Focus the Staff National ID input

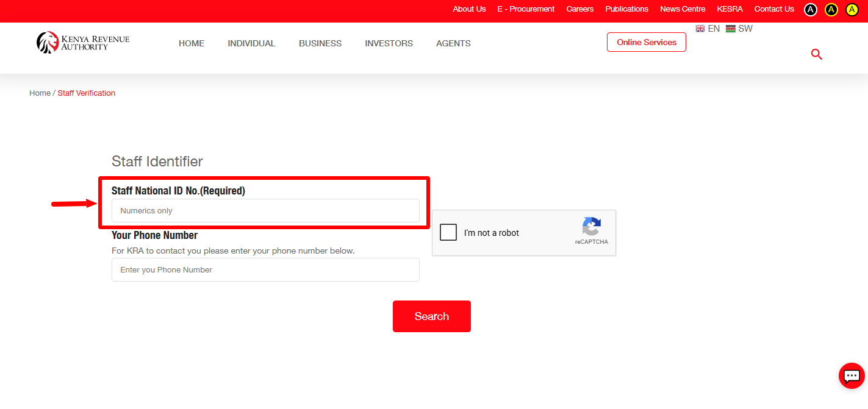coord(265,210)
